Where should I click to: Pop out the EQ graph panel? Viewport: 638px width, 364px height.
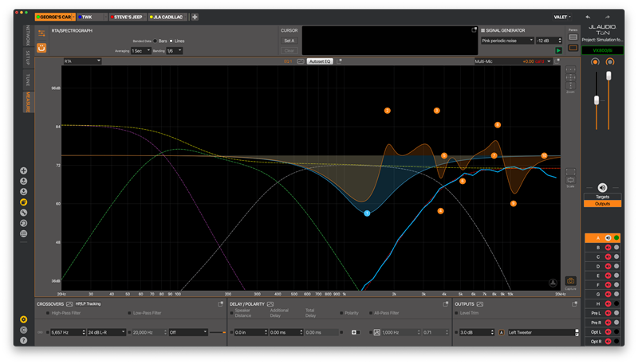click(340, 61)
